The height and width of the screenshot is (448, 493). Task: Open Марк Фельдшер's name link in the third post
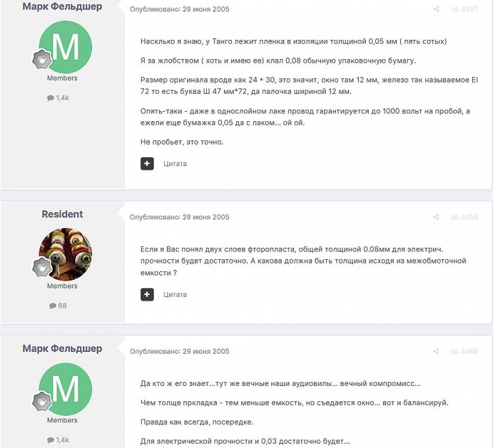(x=62, y=348)
